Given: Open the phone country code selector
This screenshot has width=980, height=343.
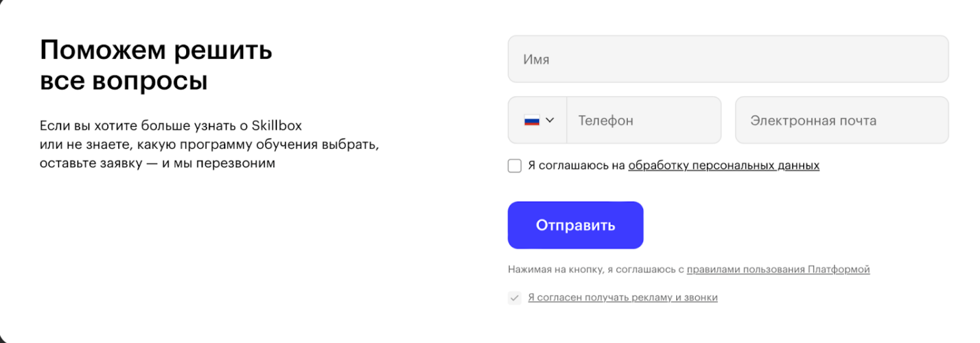Looking at the screenshot, I should point(538,120).
